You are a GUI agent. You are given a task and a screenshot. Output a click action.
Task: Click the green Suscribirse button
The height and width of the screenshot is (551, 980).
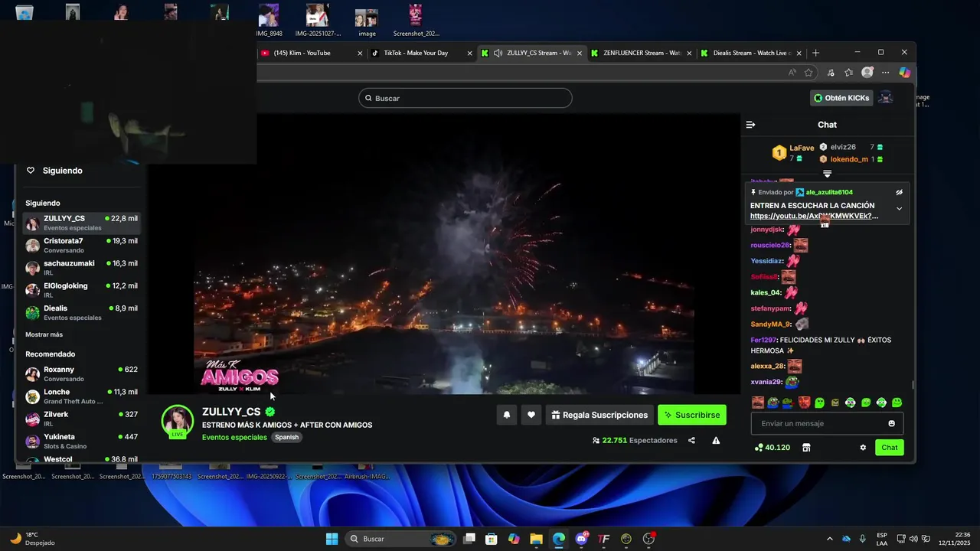pos(692,415)
